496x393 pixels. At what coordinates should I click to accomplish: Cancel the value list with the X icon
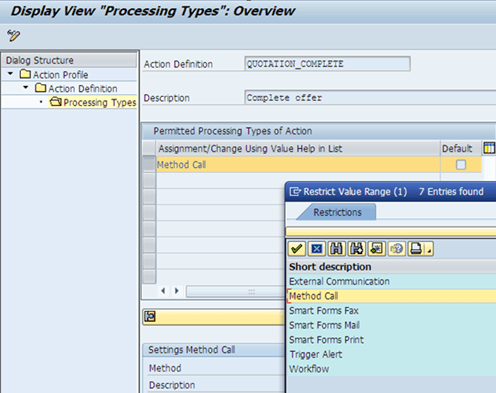click(x=317, y=249)
